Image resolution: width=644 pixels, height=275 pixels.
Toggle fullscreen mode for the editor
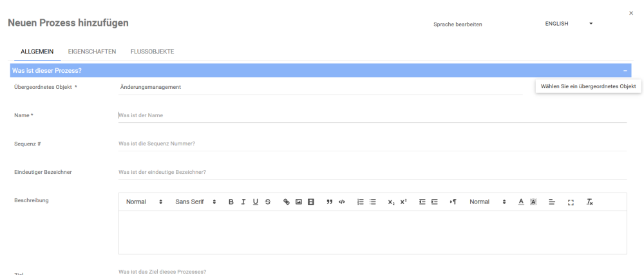point(571,202)
